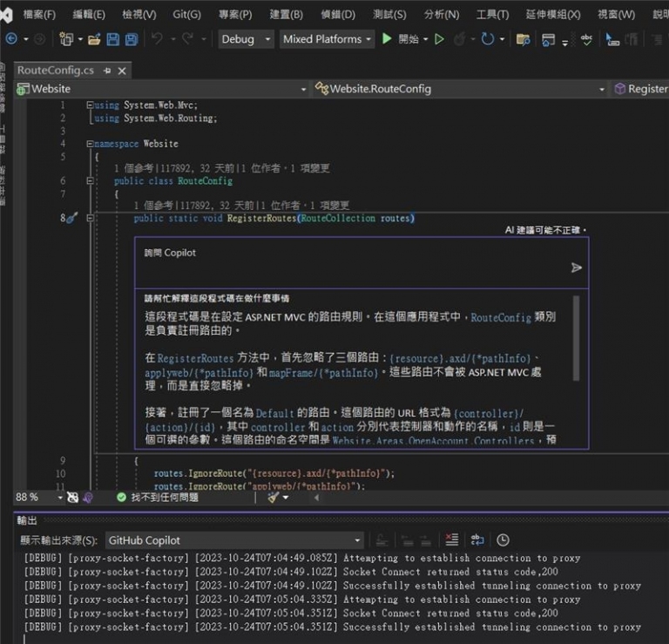Collapse the namespace Website block
Screen dimensions: 669x644
(x=90, y=144)
